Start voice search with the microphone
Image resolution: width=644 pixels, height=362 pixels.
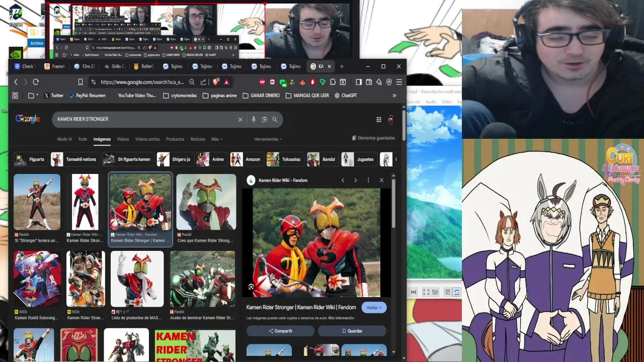254,120
